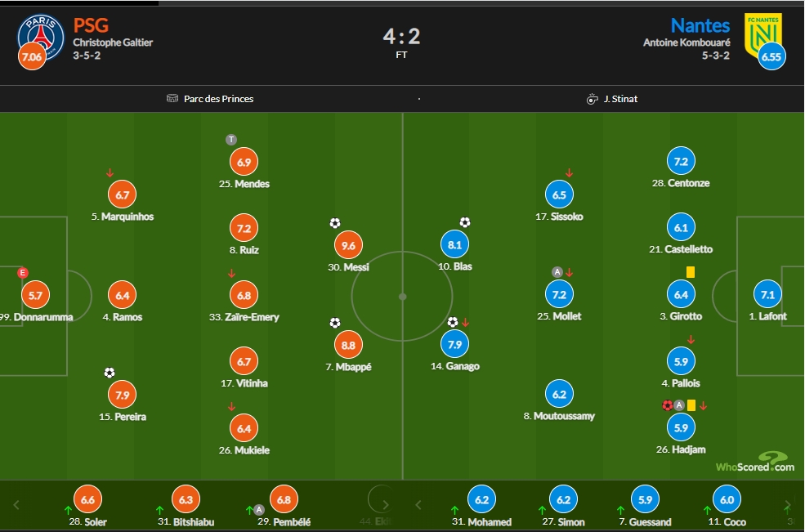This screenshot has height=532, width=805.
Task: Show previous PSG substitutes with left chevron
Action: pos(16,505)
